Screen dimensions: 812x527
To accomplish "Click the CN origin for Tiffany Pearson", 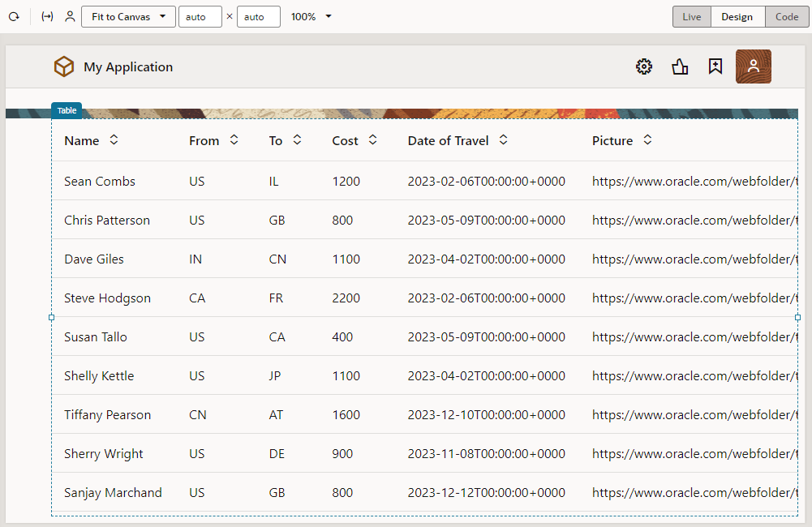I will [x=198, y=414].
